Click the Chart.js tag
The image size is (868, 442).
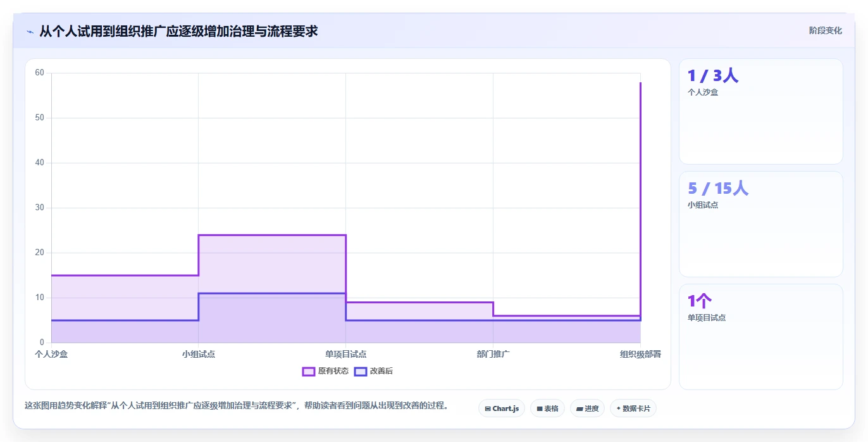coord(502,408)
